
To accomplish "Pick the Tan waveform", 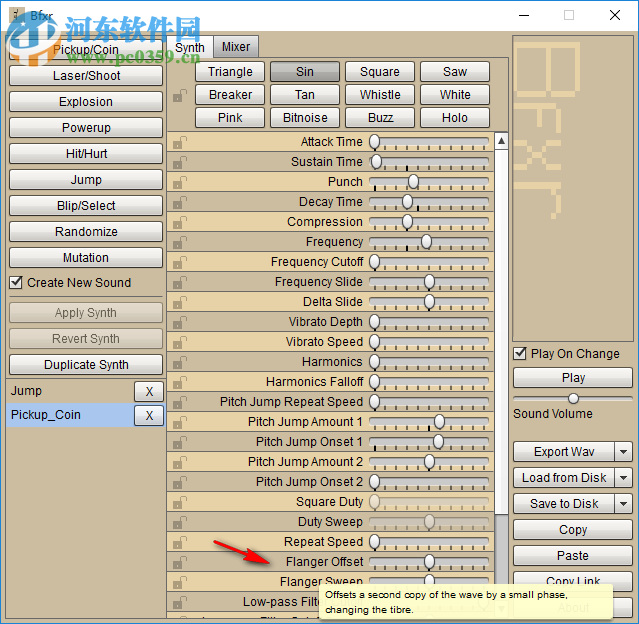I will click(305, 95).
